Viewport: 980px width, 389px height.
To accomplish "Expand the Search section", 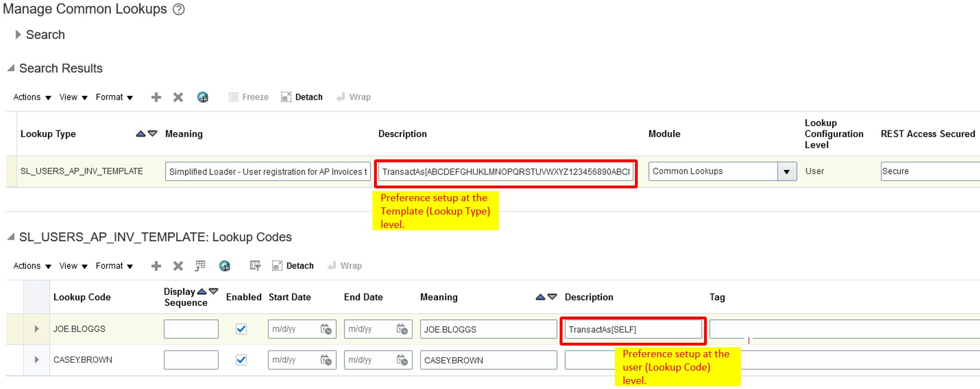I will [18, 35].
